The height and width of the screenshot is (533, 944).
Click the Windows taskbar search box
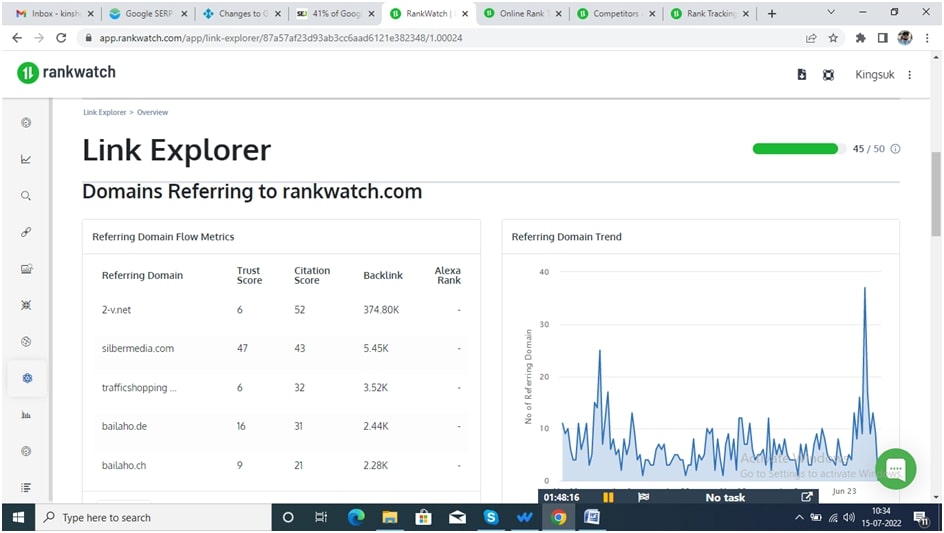pos(154,517)
